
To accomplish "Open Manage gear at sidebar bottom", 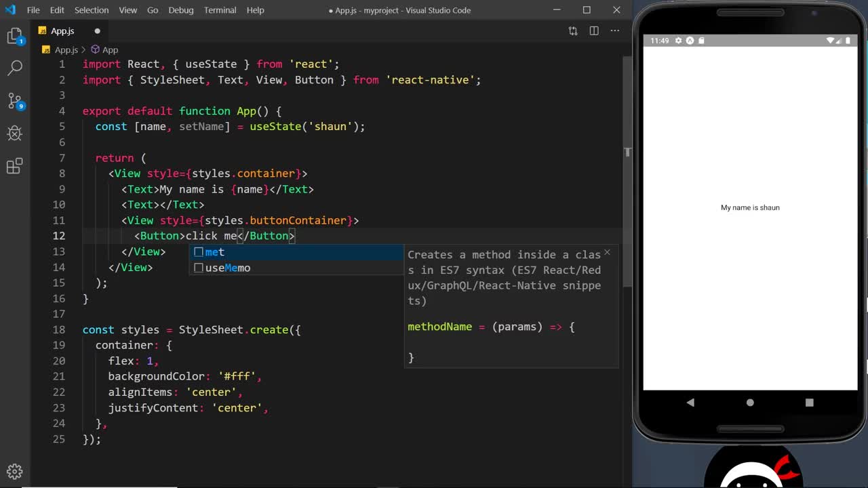I will point(15,471).
